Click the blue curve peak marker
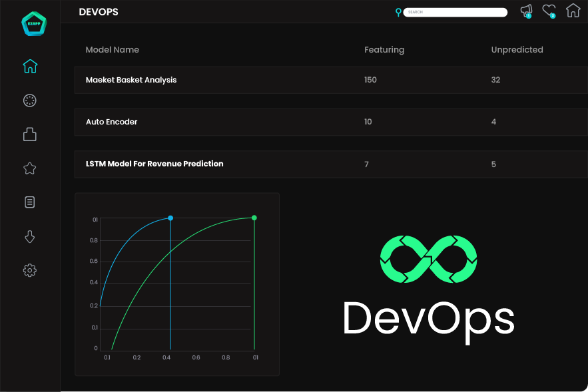Screen dimensions: 588x392 coord(170,218)
